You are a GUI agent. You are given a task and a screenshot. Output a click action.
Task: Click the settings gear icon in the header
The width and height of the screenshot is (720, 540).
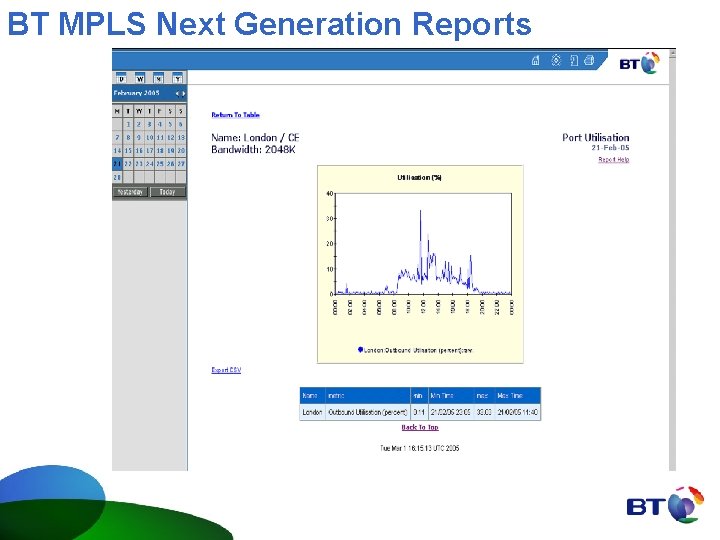(556, 60)
